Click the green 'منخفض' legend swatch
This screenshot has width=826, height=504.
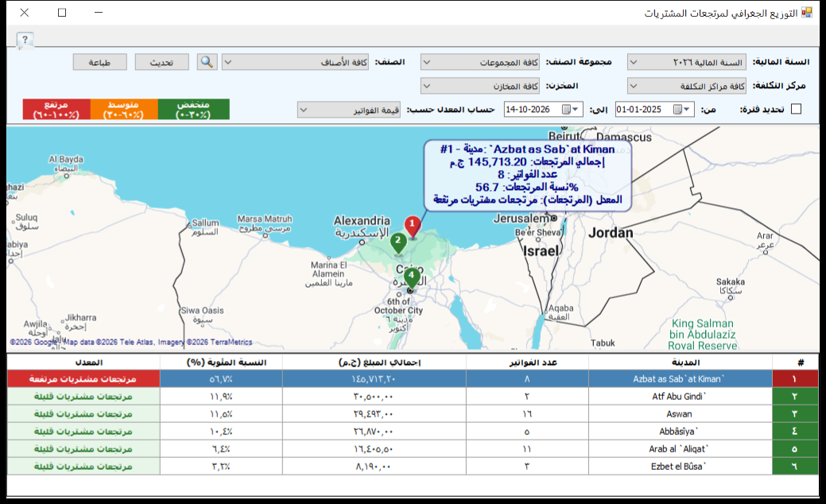point(193,109)
